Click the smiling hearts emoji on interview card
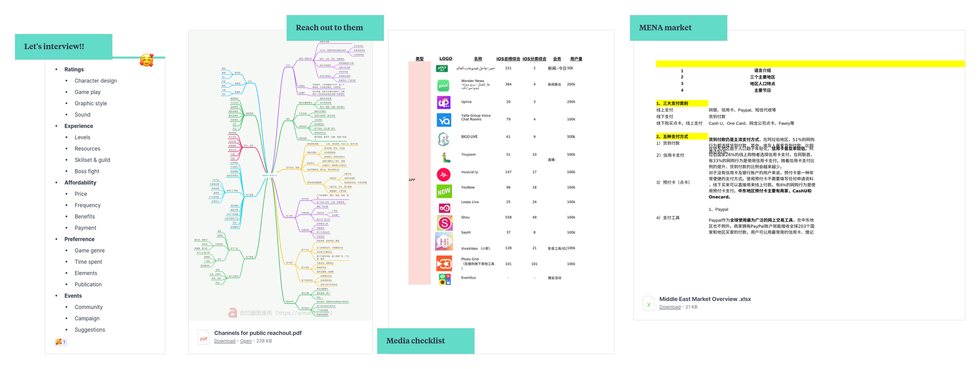The height and width of the screenshot is (369, 980). 146,61
